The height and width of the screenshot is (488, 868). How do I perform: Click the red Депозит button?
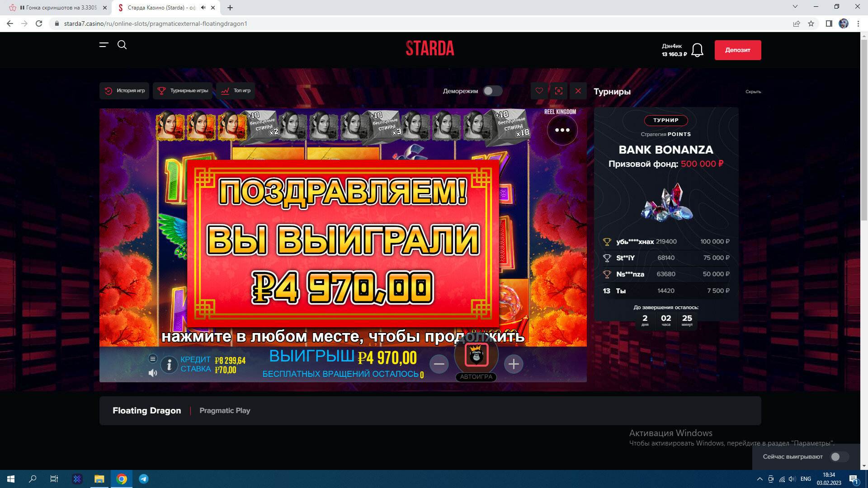737,50
